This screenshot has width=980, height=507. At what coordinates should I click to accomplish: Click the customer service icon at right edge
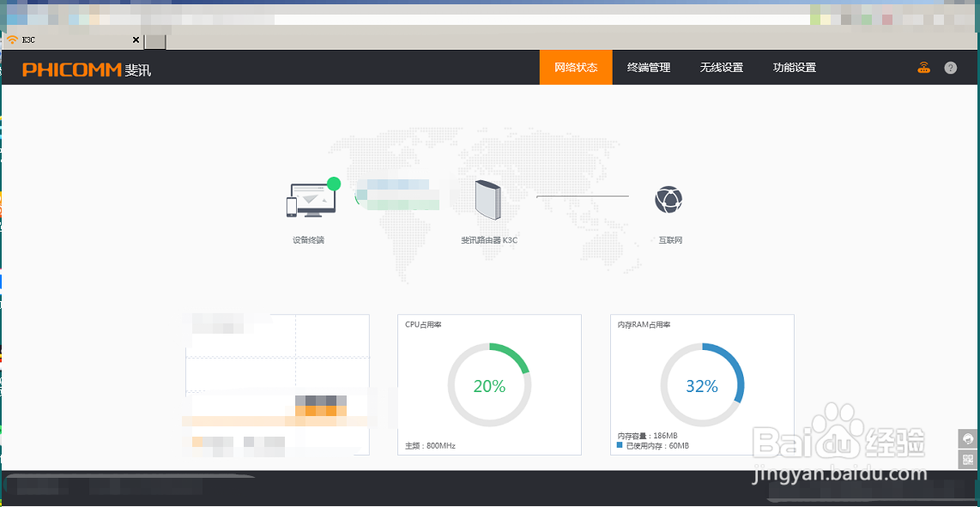click(968, 438)
